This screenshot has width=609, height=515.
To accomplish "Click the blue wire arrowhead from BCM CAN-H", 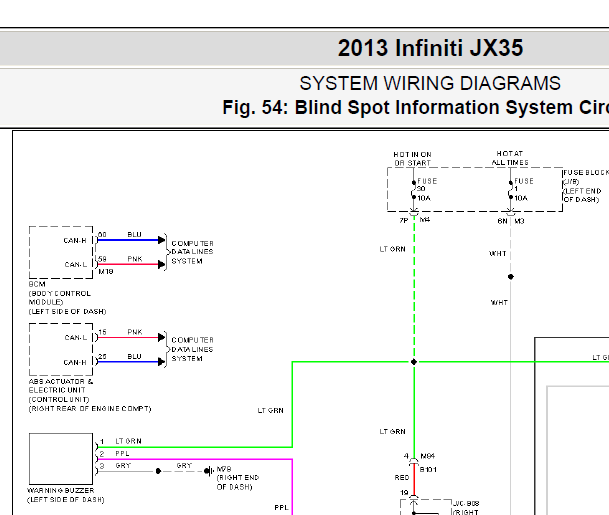I will tap(162, 240).
